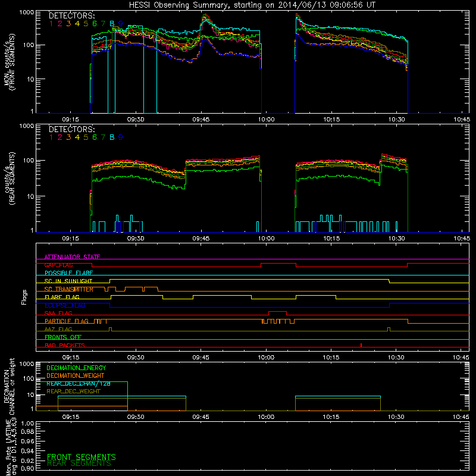Click the 0.96 tick on livetime axis
This screenshot has width=476, height=476.
tap(27, 441)
